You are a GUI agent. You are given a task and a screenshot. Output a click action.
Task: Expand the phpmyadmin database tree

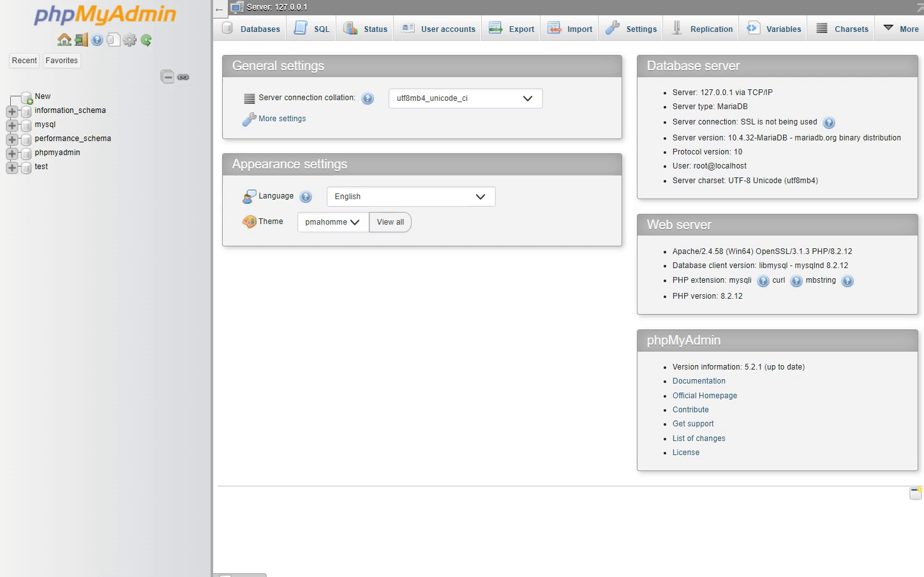coord(11,153)
